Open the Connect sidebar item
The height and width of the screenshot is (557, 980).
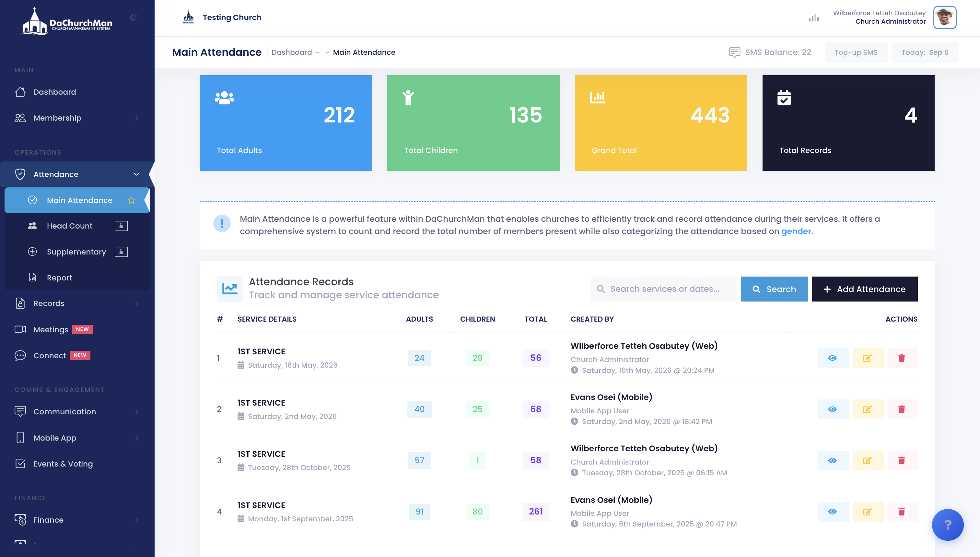click(x=76, y=355)
